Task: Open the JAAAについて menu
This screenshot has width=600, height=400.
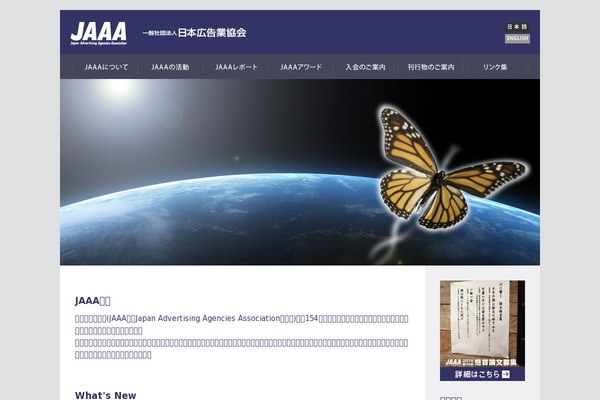Action: [106, 67]
